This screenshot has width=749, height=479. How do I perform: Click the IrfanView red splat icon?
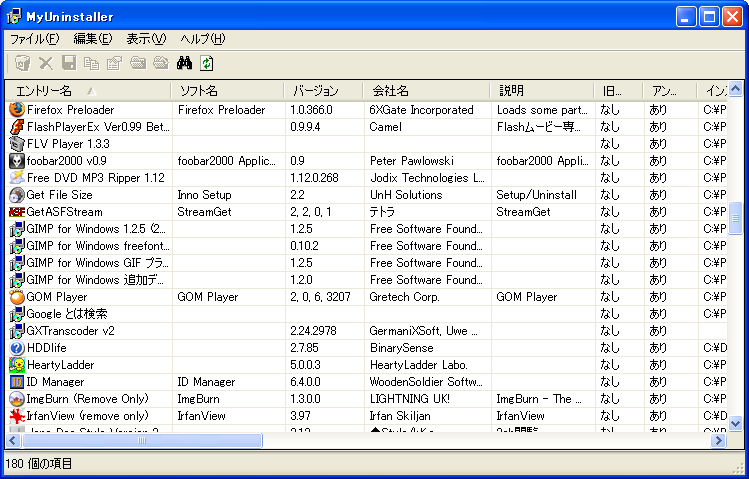point(17,415)
